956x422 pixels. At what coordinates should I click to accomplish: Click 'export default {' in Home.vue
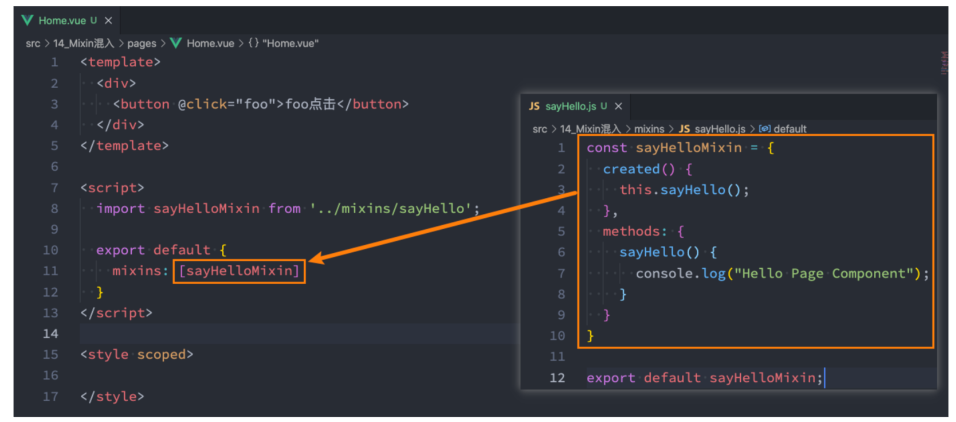(162, 250)
